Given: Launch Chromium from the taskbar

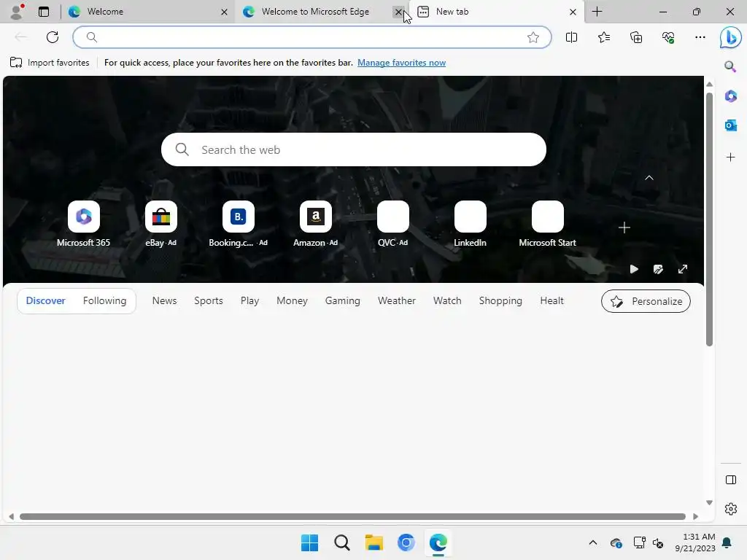Looking at the screenshot, I should 406,542.
